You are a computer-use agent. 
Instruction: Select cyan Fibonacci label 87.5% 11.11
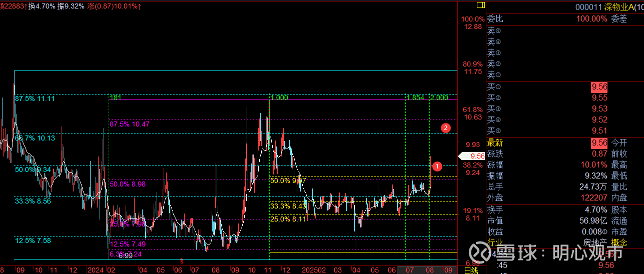point(35,98)
